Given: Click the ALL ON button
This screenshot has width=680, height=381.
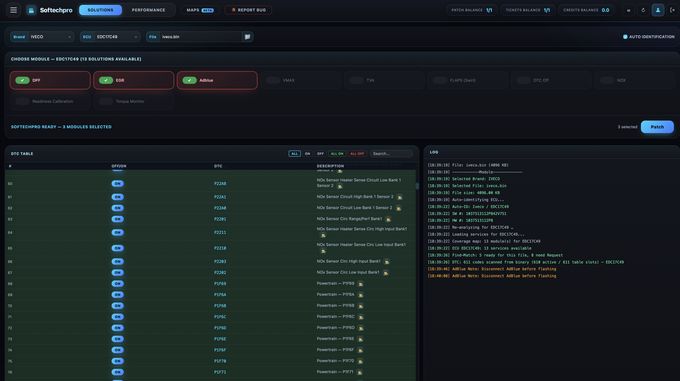Looking at the screenshot, I should pyautogui.click(x=337, y=153).
